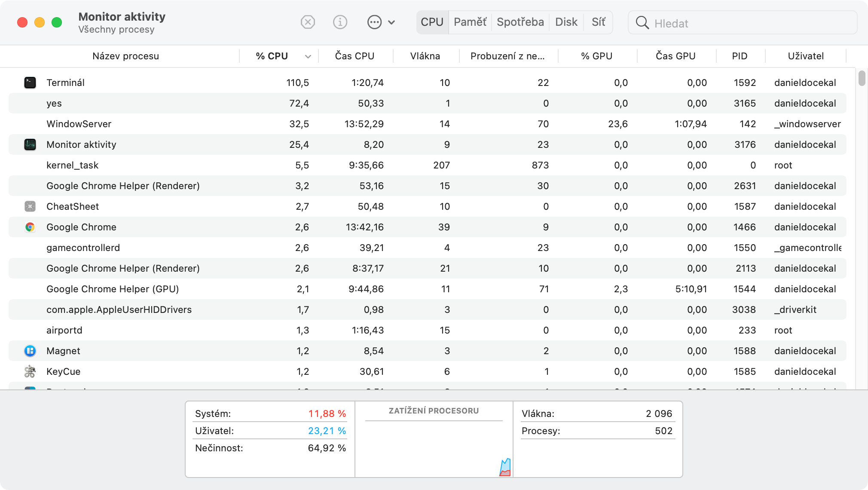Switch to the Síť tab

pyautogui.click(x=598, y=22)
